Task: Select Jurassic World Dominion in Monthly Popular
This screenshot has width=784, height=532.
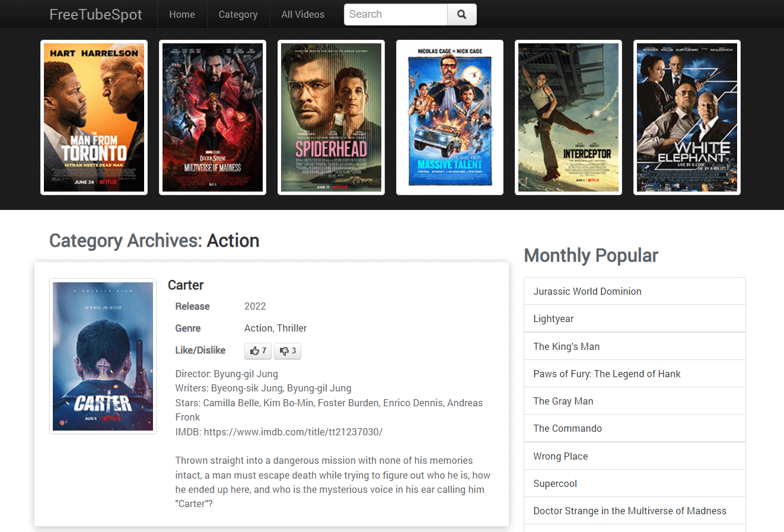Action: click(x=635, y=291)
